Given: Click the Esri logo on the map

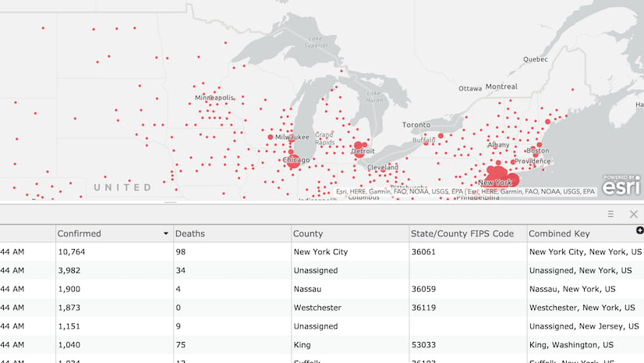Looking at the screenshot, I should (621, 186).
